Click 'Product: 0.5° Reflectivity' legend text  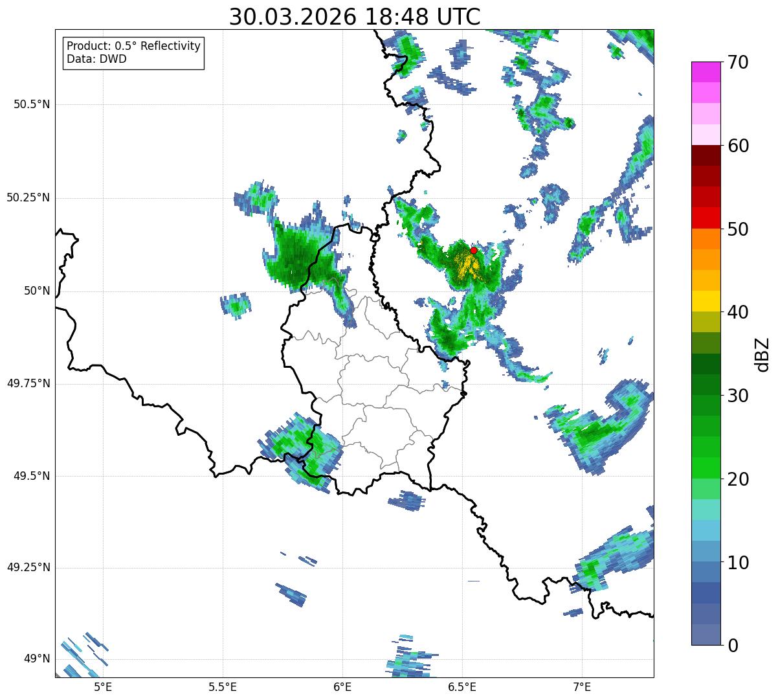133,46
